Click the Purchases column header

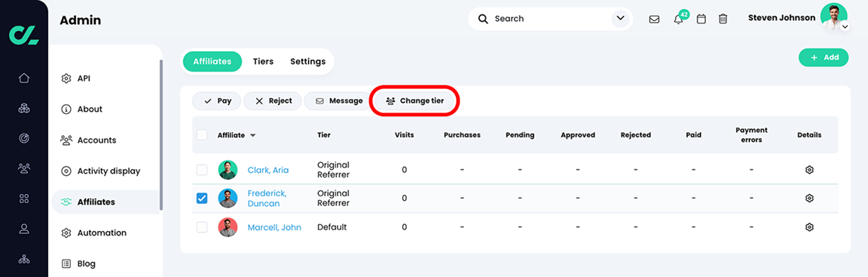tap(462, 134)
